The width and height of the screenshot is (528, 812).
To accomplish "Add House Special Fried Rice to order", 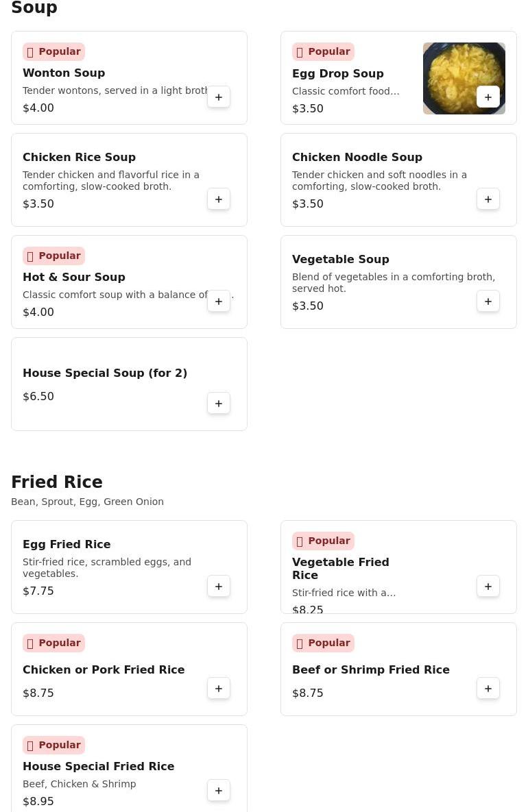I will (x=219, y=791).
